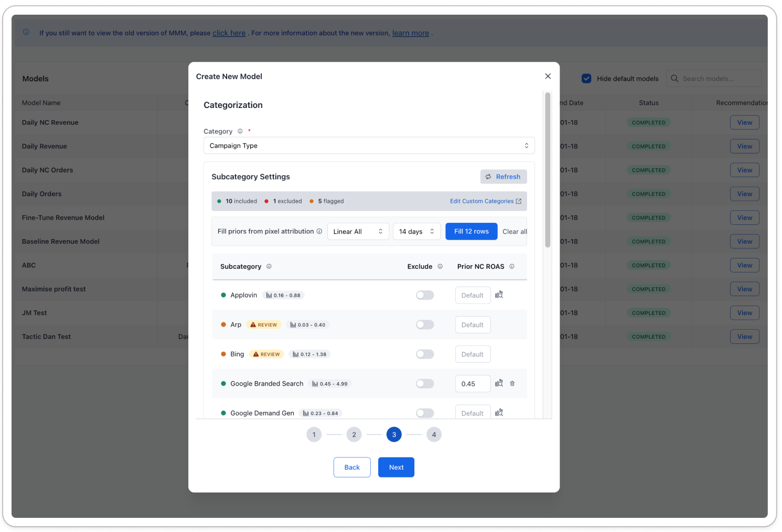The width and height of the screenshot is (782, 532).
Task: Click the 5 flagged filter indicator
Action: pos(327,201)
